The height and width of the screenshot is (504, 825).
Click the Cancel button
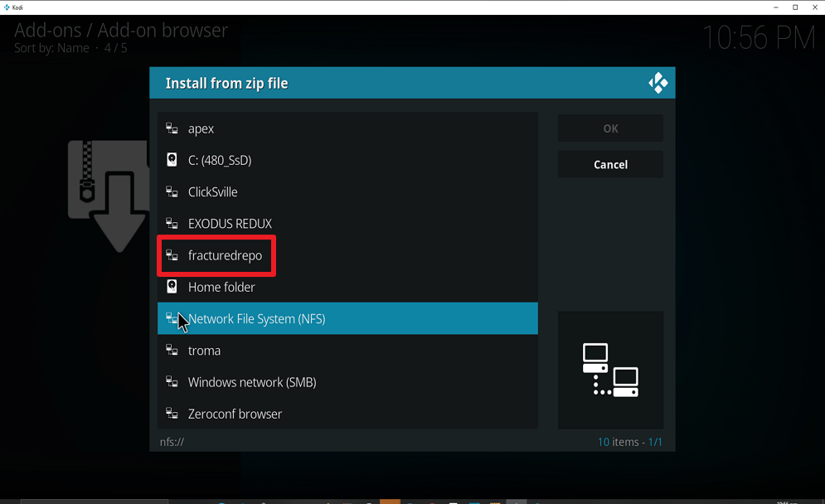coord(610,165)
